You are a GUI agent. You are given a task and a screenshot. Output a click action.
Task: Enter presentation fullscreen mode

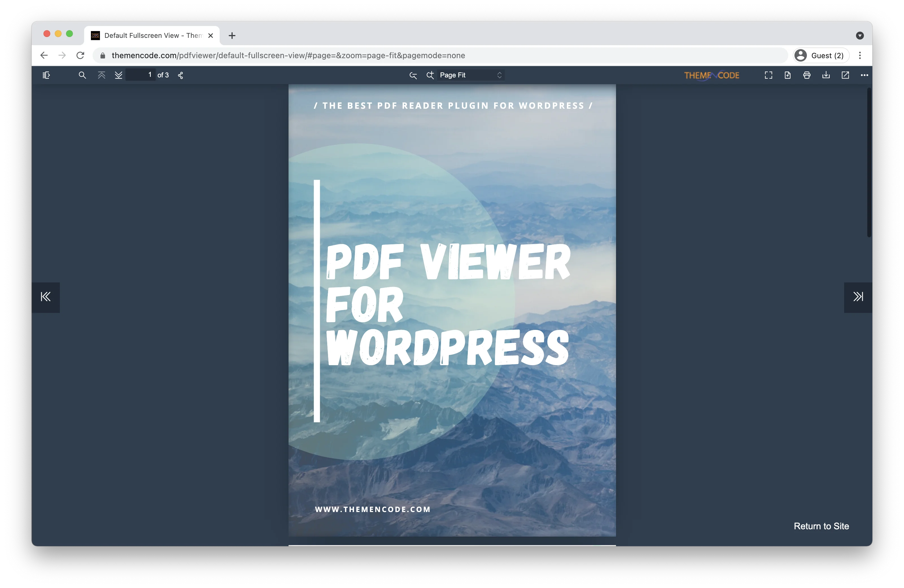[768, 75]
